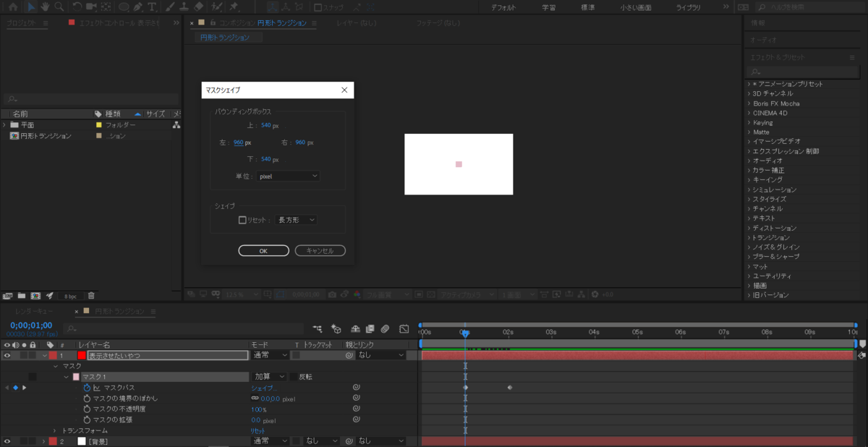The height and width of the screenshot is (447, 868).
Task: Select the Selection arrow tool
Action: coord(30,7)
